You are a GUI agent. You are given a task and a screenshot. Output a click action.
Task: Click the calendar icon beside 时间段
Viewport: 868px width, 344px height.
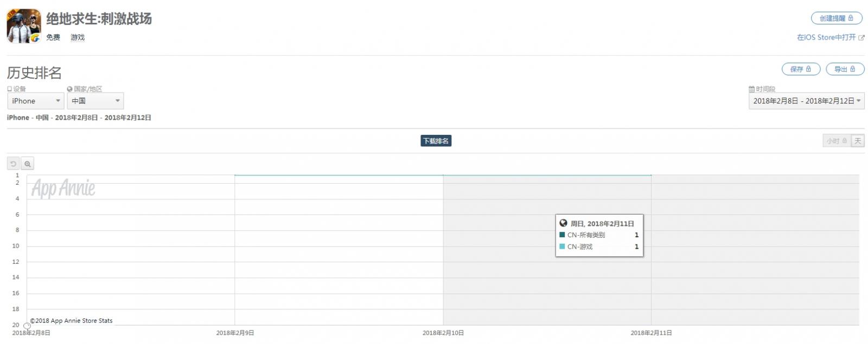(x=751, y=89)
